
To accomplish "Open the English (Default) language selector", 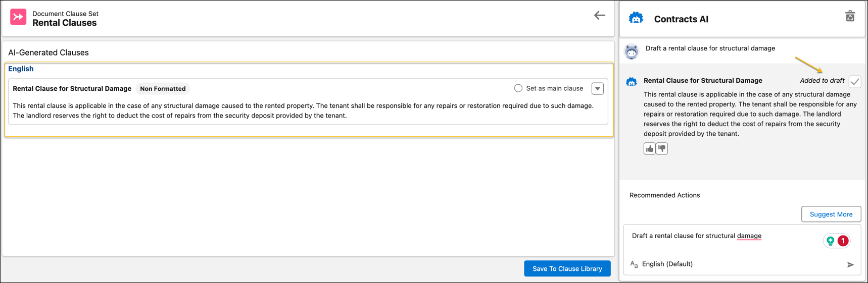I will (667, 264).
